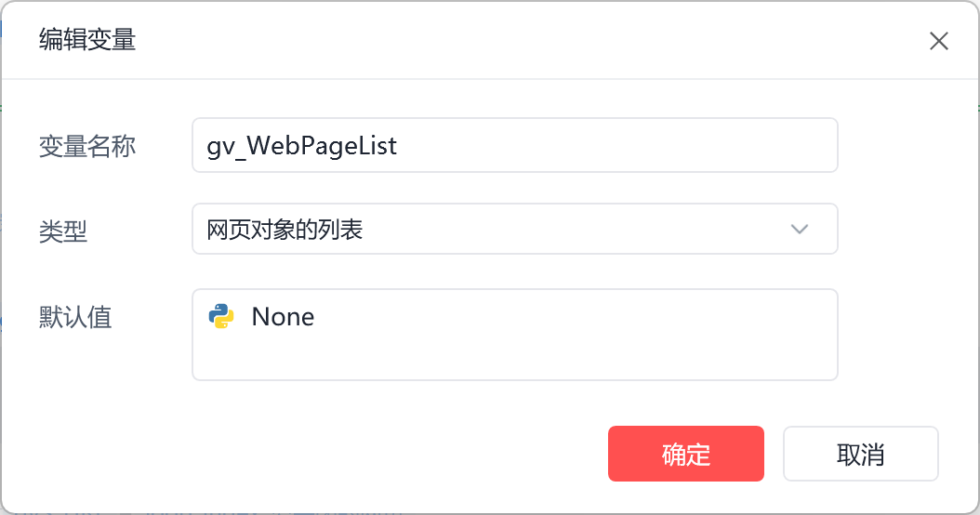The height and width of the screenshot is (515, 980).
Task: Open the 网页对象的列表 type combo box
Action: [x=514, y=230]
